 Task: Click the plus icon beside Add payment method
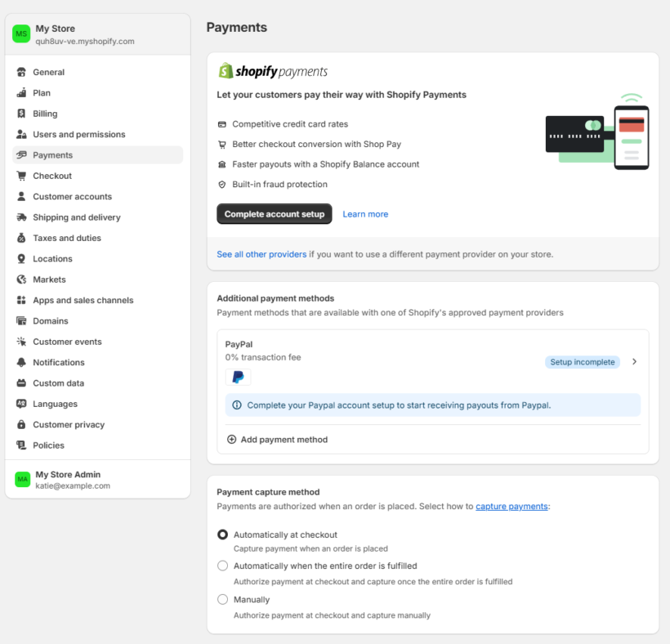coord(230,439)
